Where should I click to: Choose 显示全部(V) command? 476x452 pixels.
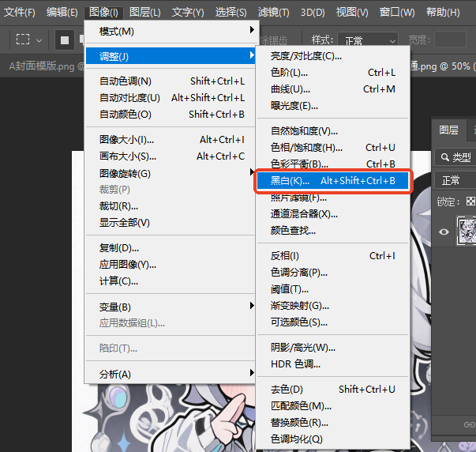[170, 223]
